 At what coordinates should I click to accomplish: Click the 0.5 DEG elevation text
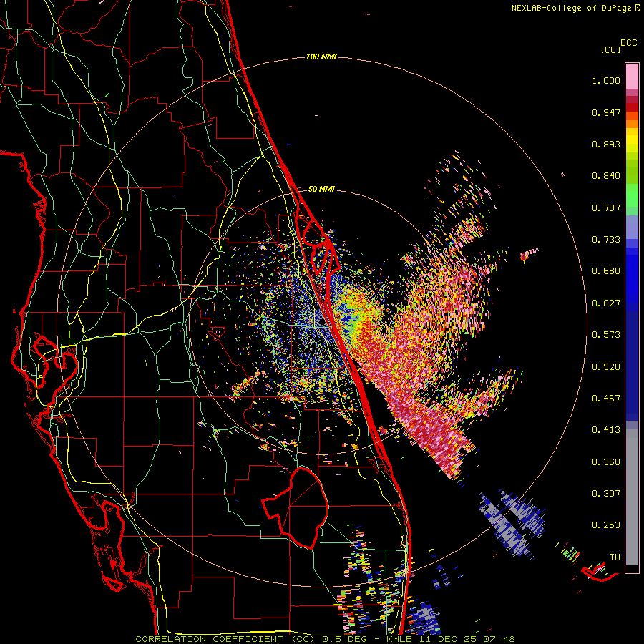(x=344, y=639)
